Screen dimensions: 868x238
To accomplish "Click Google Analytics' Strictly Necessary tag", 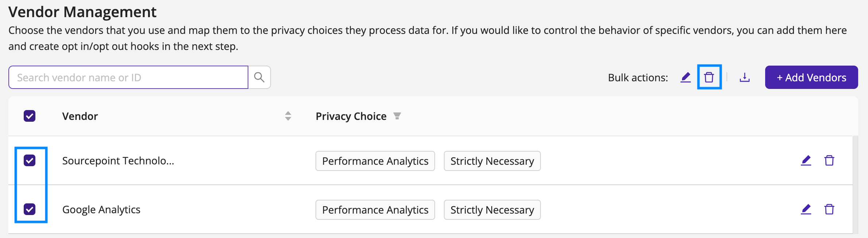I will click(492, 210).
